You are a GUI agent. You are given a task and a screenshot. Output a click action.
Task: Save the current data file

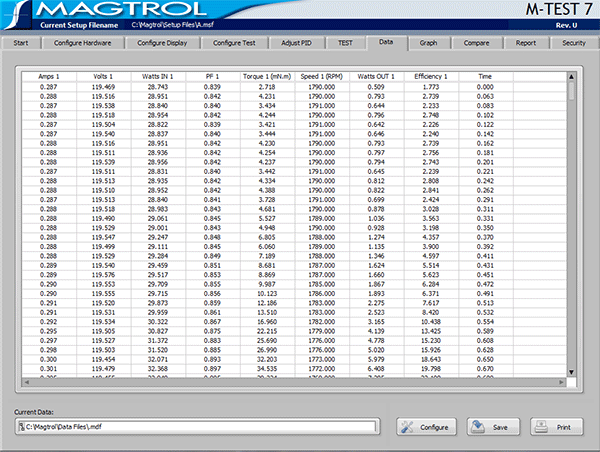[493, 427]
